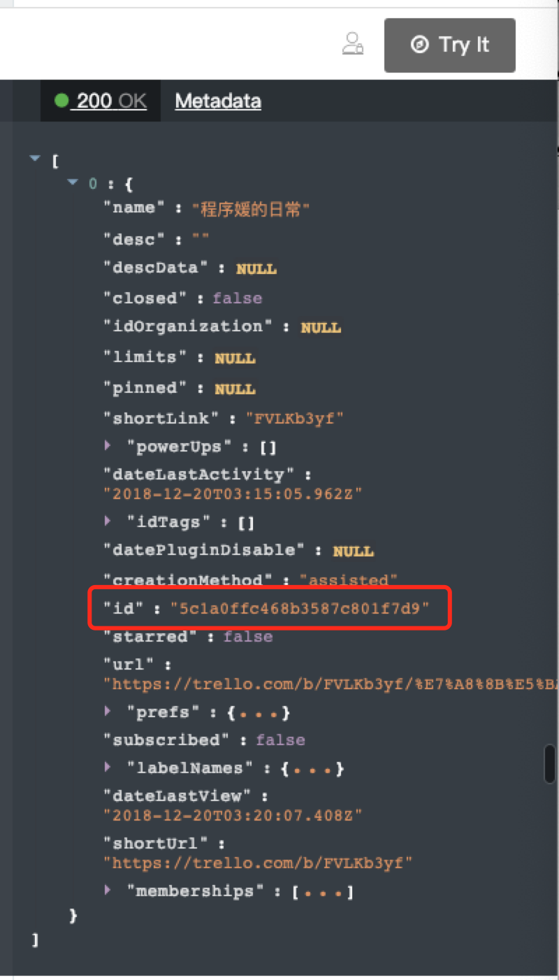Image resolution: width=559 pixels, height=980 pixels.
Task: Expand the idTags array
Action: (108, 521)
